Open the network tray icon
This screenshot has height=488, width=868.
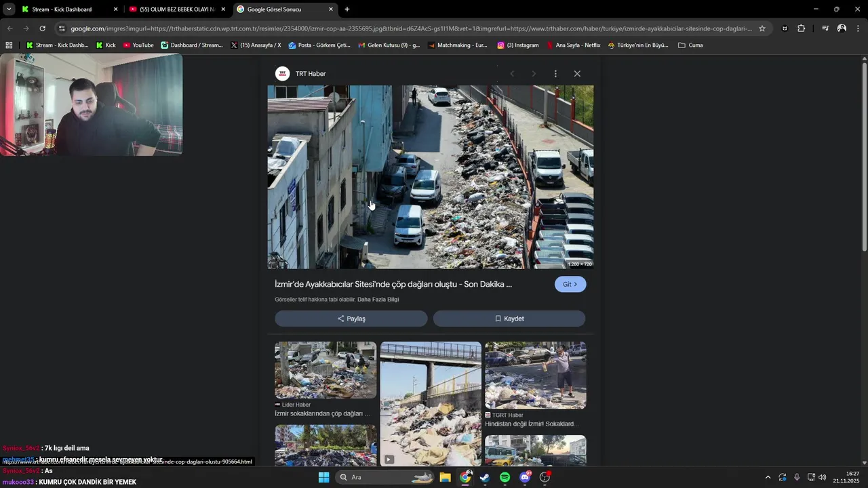811,477
